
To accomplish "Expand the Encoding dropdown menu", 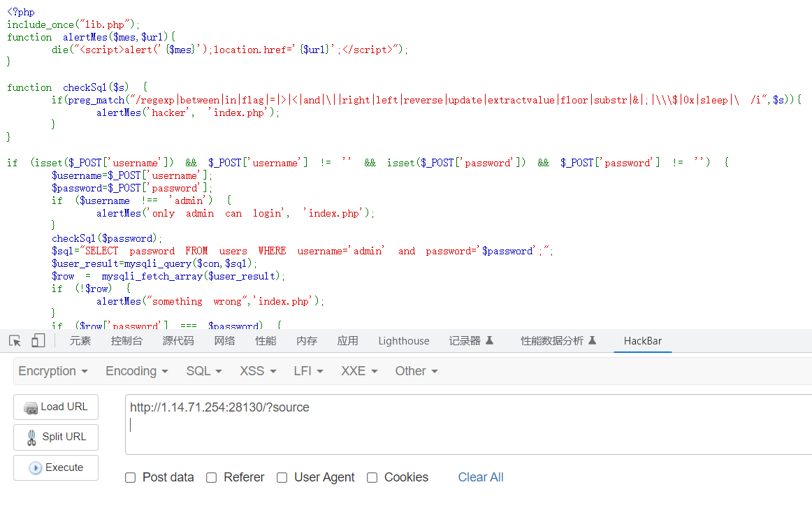I will [137, 371].
